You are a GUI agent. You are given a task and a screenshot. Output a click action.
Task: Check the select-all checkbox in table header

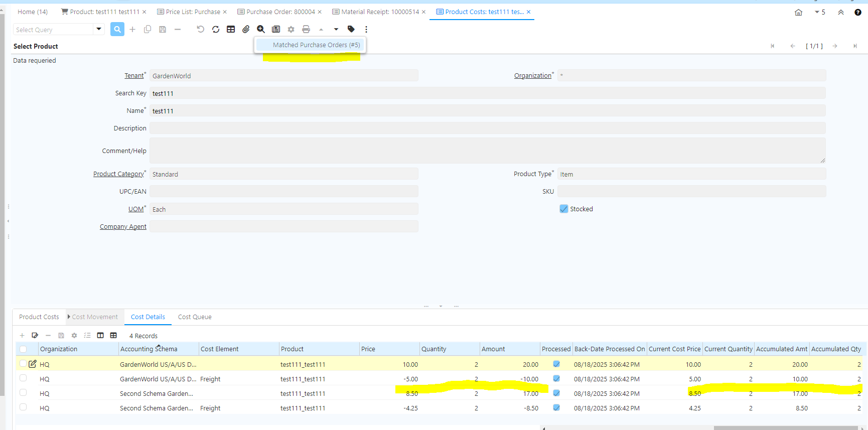click(23, 349)
